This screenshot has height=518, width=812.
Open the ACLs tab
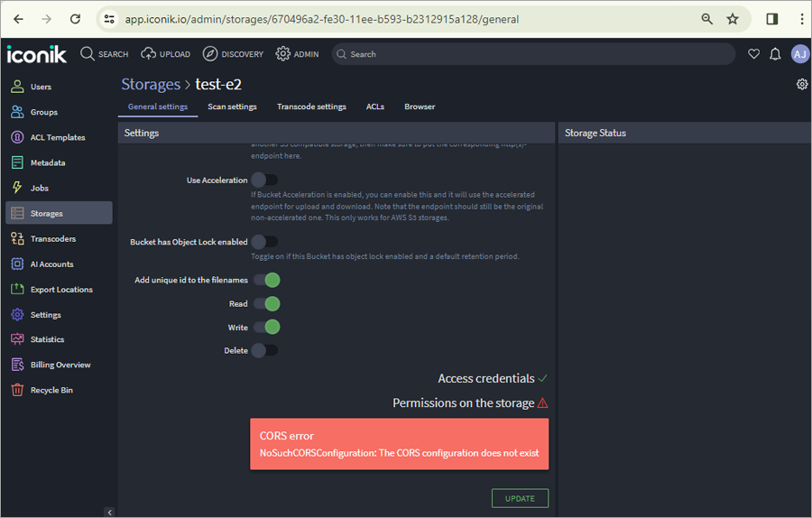(375, 106)
